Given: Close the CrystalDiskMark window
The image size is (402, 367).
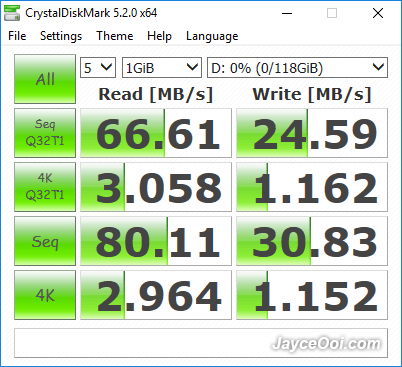Looking at the screenshot, I should [x=378, y=13].
